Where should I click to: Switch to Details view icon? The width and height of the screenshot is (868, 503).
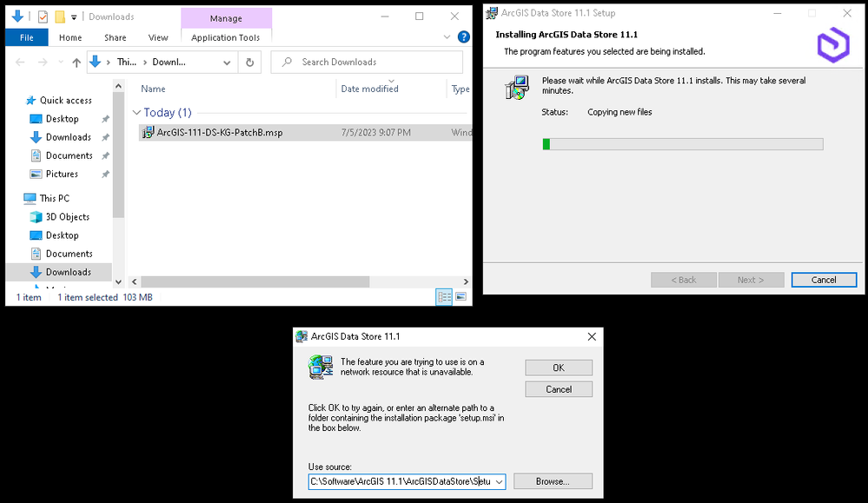(x=444, y=297)
